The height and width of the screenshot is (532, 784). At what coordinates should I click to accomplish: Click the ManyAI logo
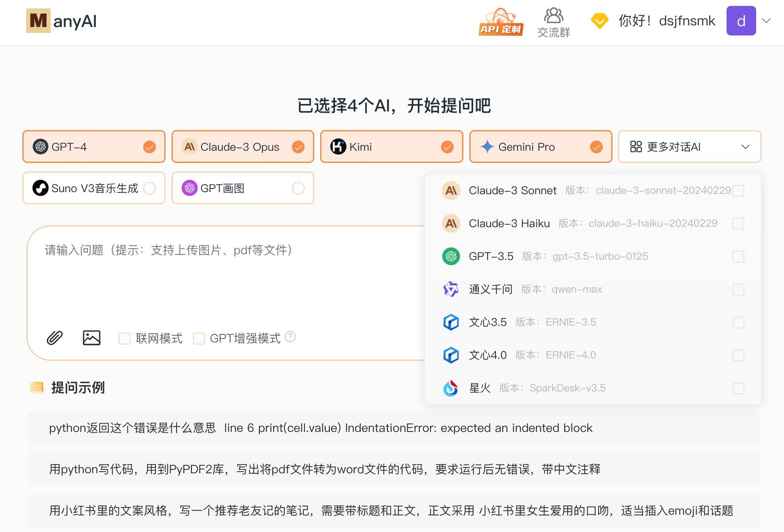(61, 21)
